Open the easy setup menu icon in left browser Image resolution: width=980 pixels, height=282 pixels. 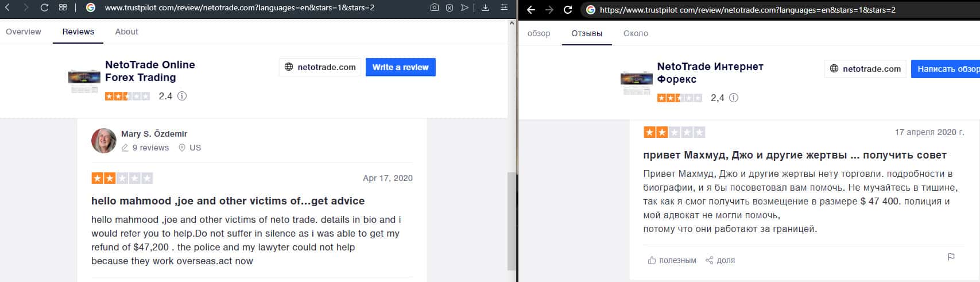point(503,7)
